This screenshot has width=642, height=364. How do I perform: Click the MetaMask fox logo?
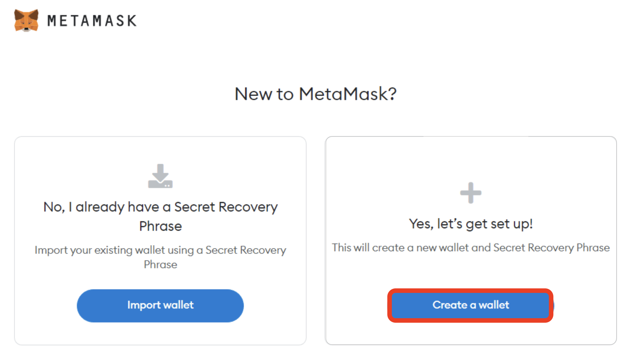[26, 20]
